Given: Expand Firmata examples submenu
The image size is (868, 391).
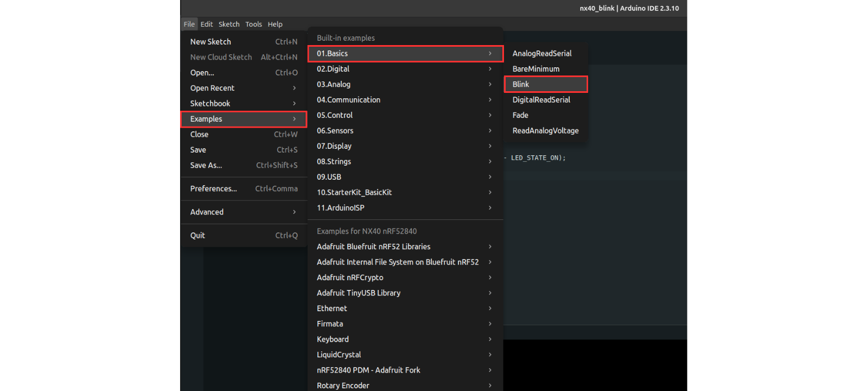Looking at the screenshot, I should (x=405, y=324).
